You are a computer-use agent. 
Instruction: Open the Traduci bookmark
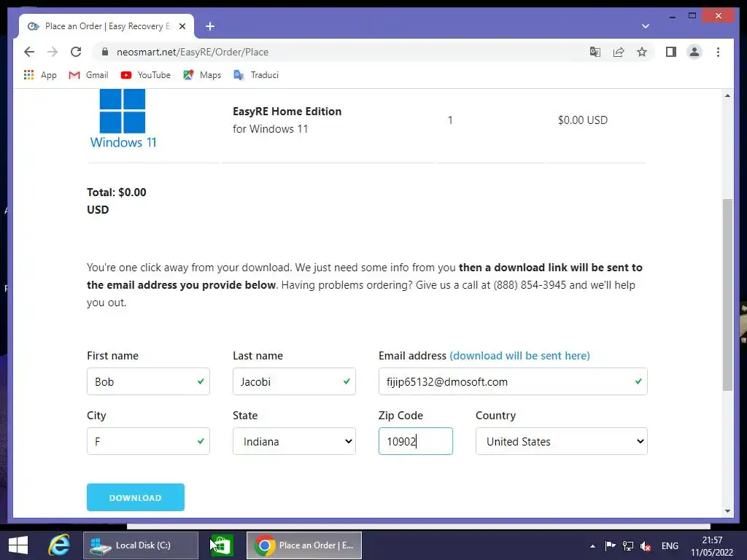click(x=256, y=75)
